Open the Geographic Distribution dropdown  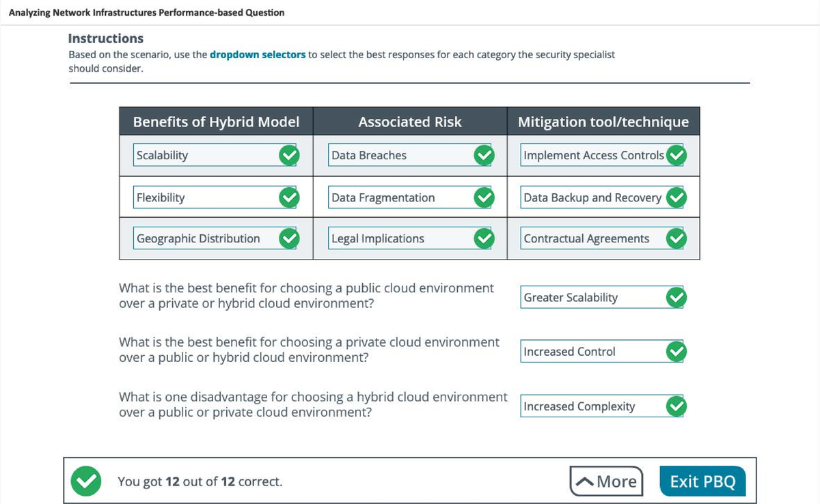click(205, 238)
